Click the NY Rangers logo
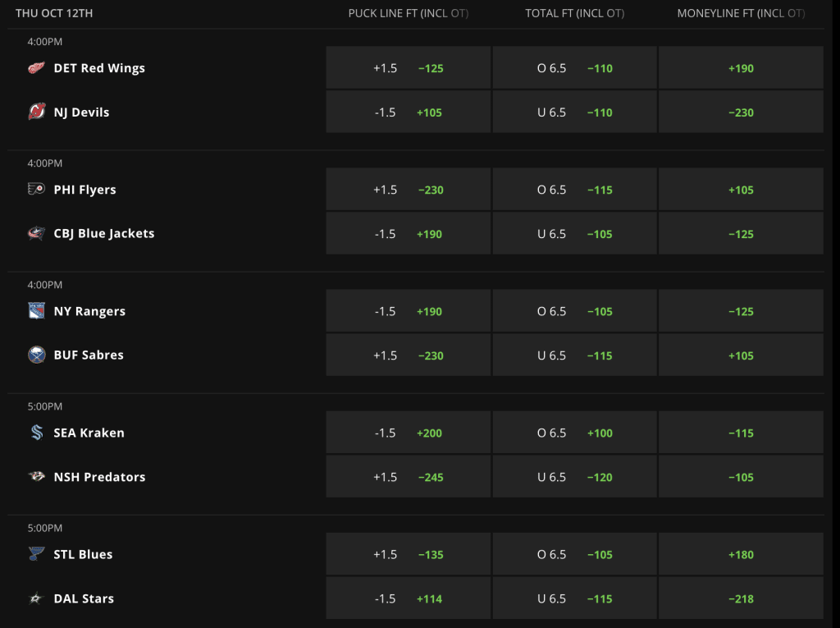Viewport: 840px width, 628px height. pyautogui.click(x=36, y=310)
